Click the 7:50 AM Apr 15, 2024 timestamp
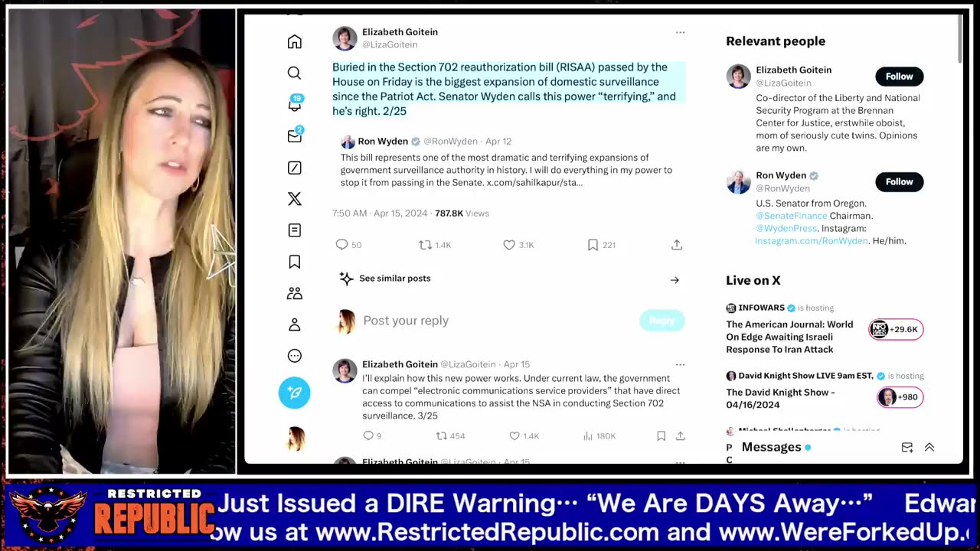The width and height of the screenshot is (980, 551). [380, 214]
